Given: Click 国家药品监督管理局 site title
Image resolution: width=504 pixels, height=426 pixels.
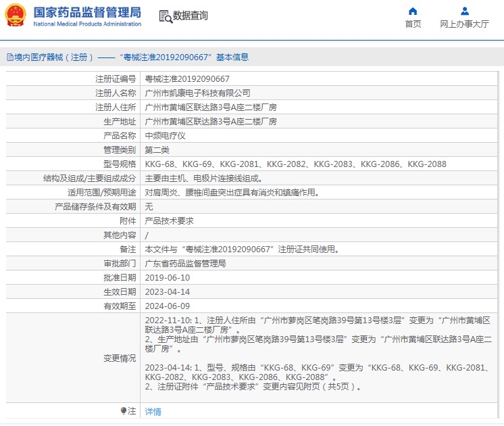Looking at the screenshot, I should coord(87,13).
